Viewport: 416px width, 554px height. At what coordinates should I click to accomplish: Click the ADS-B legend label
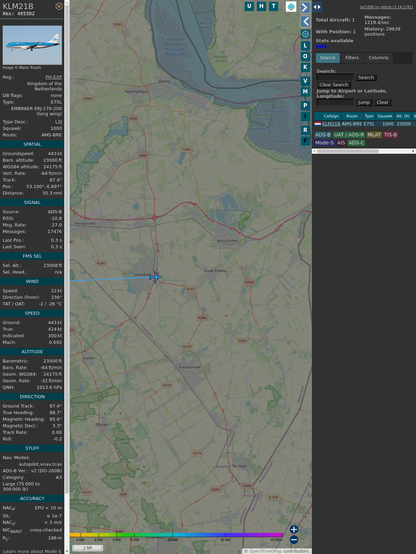point(323,135)
